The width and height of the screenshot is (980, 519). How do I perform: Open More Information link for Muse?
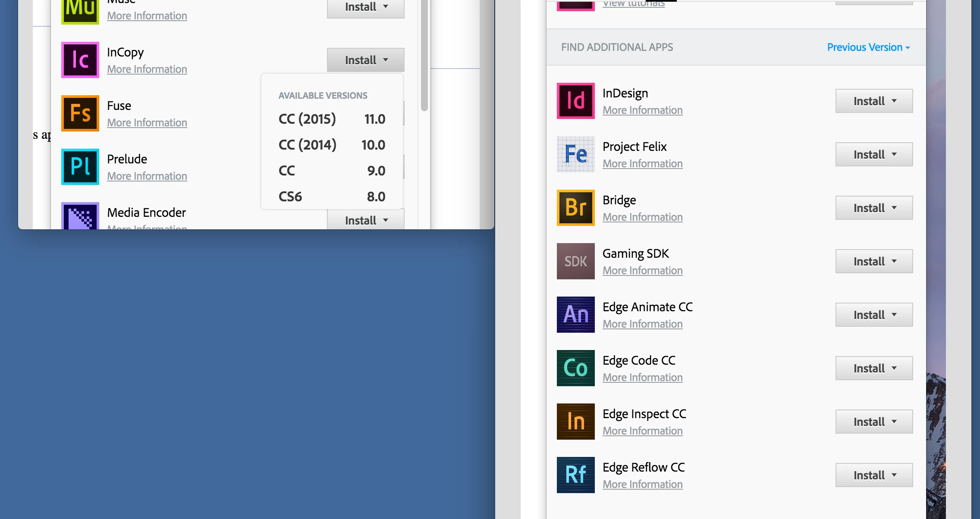[x=147, y=16]
